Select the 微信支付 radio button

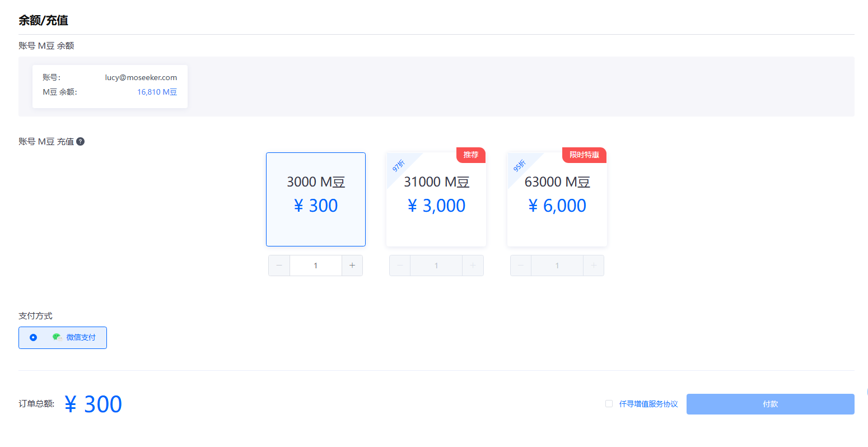point(34,337)
